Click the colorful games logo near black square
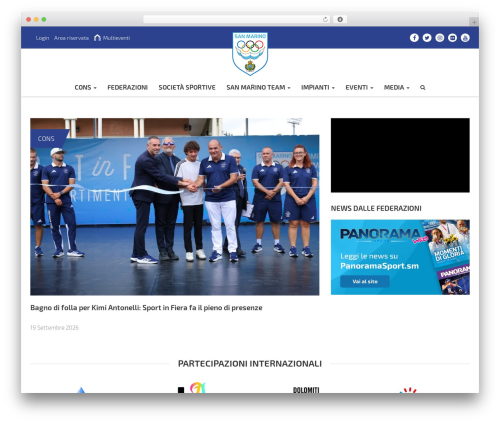The width and height of the screenshot is (500, 423). coord(198,388)
